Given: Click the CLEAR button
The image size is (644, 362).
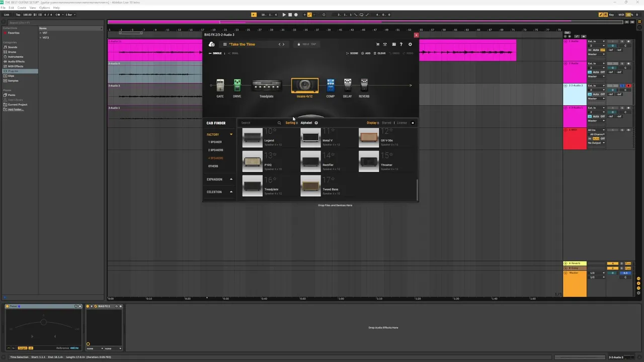Looking at the screenshot, I should tap(379, 53).
